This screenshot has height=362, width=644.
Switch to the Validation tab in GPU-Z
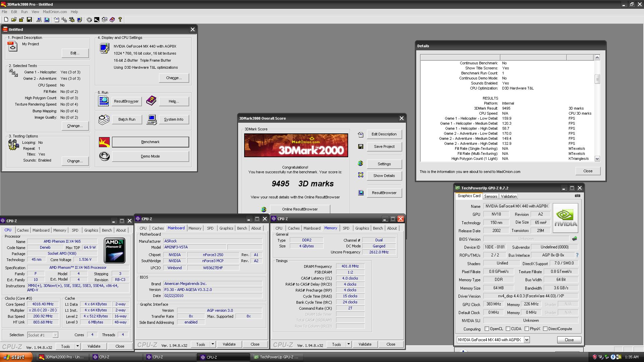pos(508,196)
